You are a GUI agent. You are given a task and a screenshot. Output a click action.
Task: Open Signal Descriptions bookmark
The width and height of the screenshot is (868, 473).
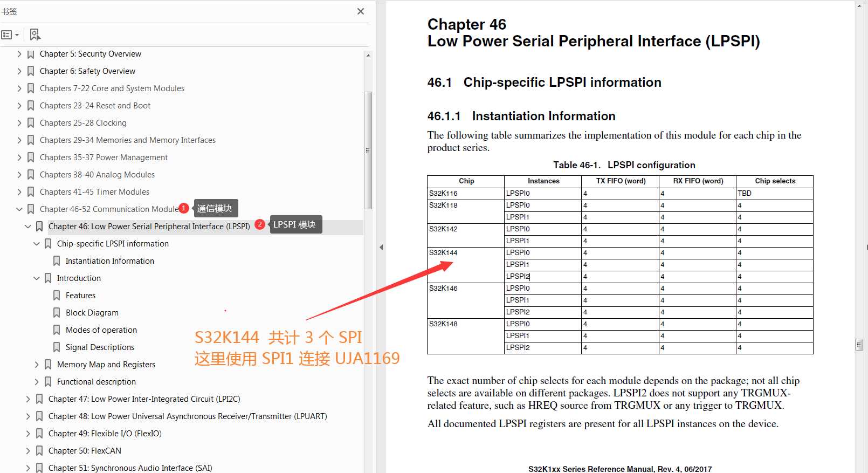[100, 347]
